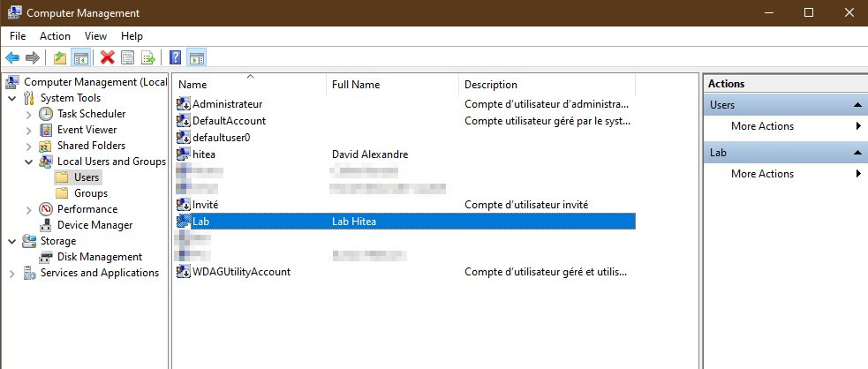Click the Device Manager icon

(46, 225)
